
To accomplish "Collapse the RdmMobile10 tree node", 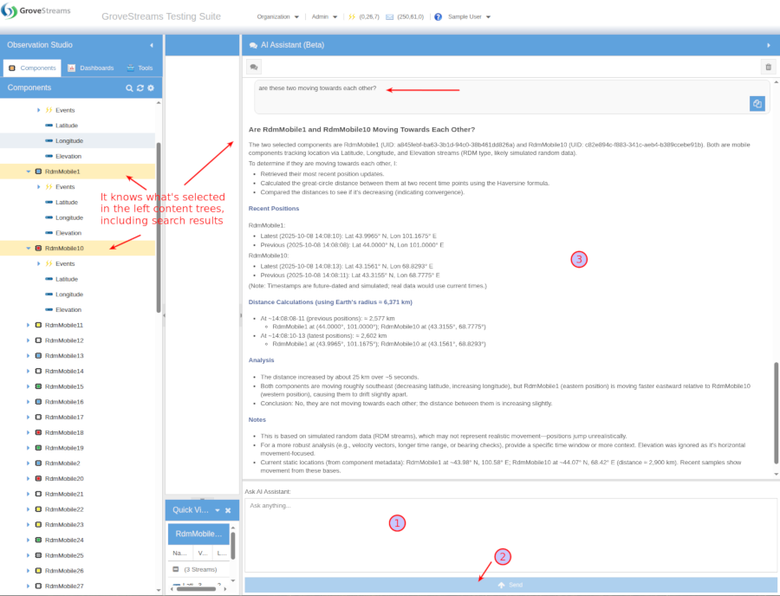I will [x=28, y=248].
